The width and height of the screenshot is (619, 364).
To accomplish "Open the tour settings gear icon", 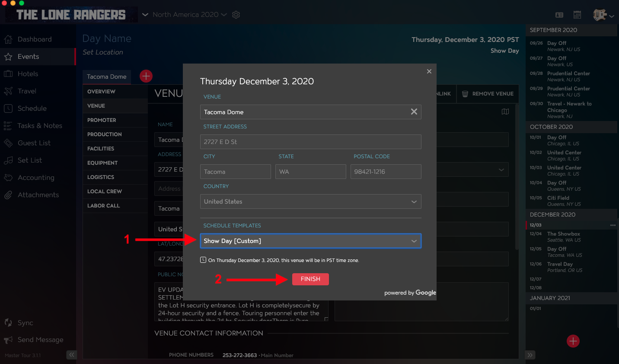I will pos(236,15).
